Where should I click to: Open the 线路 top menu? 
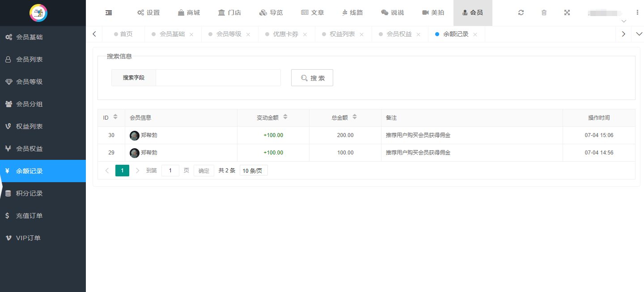[353, 13]
